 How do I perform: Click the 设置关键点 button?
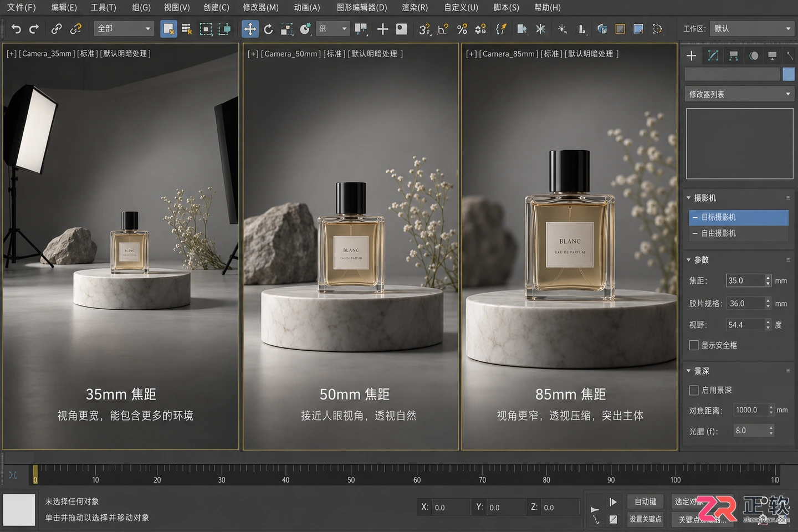tap(646, 519)
